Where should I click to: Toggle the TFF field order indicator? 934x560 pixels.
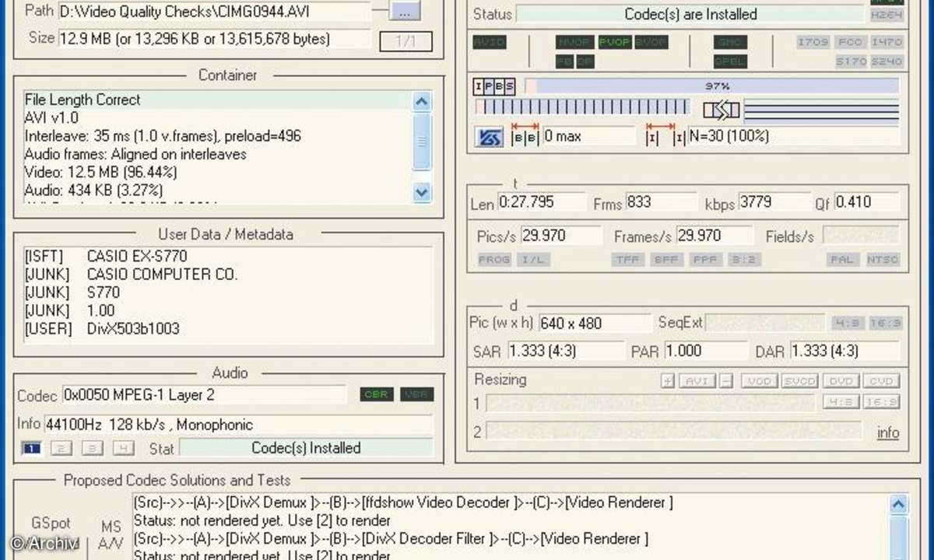pyautogui.click(x=627, y=259)
